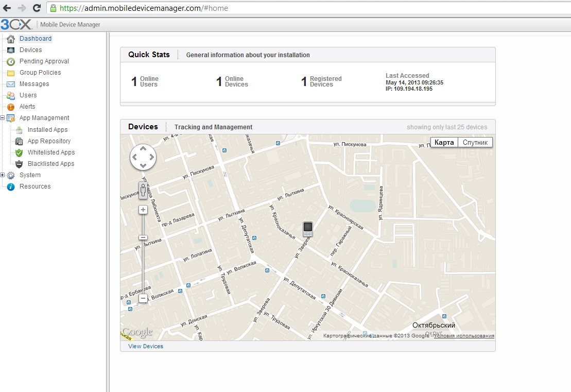Select the Карта map view button
Image resolution: width=571 pixels, height=392 pixels.
(444, 142)
